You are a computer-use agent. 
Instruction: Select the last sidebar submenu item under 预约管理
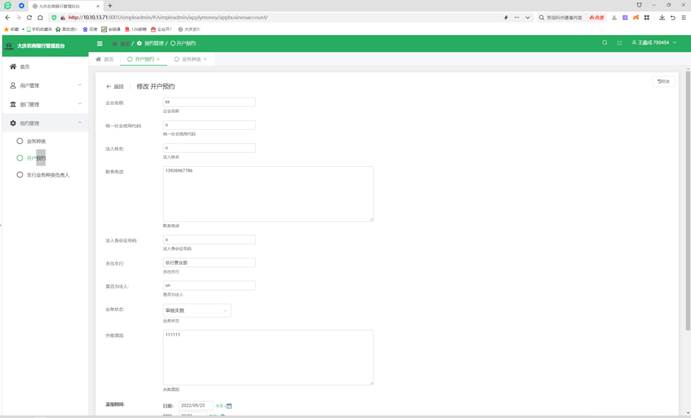point(20,175)
